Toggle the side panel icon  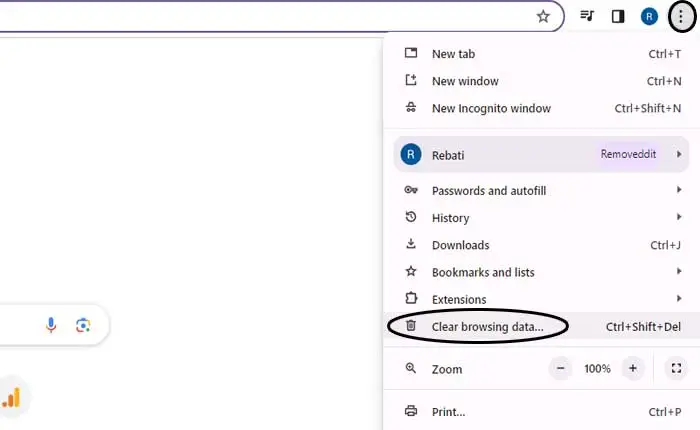point(618,16)
